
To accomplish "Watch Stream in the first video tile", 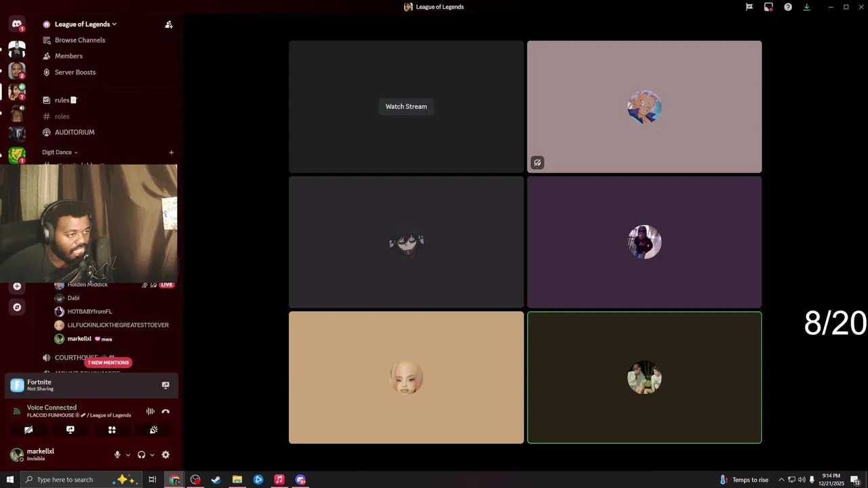I will (406, 106).
